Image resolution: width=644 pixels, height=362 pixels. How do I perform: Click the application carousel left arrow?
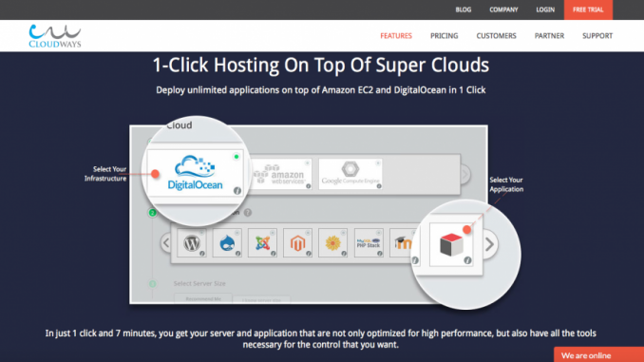coord(166,243)
